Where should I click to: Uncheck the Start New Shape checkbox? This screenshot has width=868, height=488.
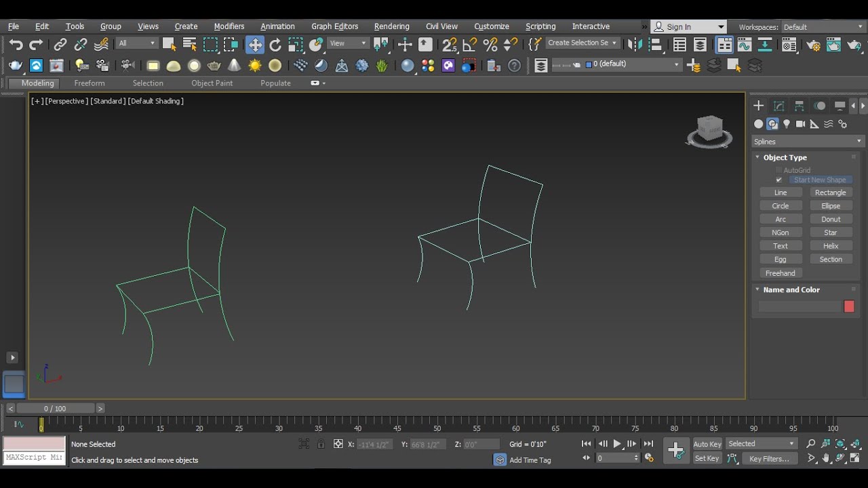[x=779, y=180]
